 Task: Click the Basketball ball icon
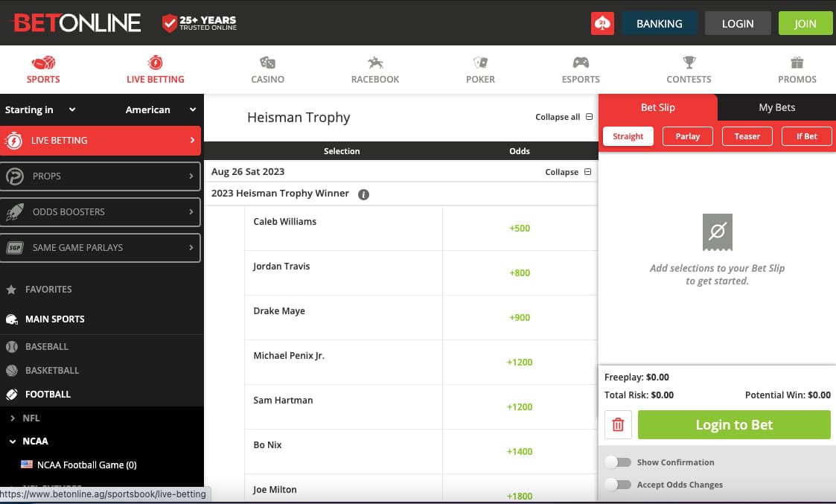pos(12,370)
